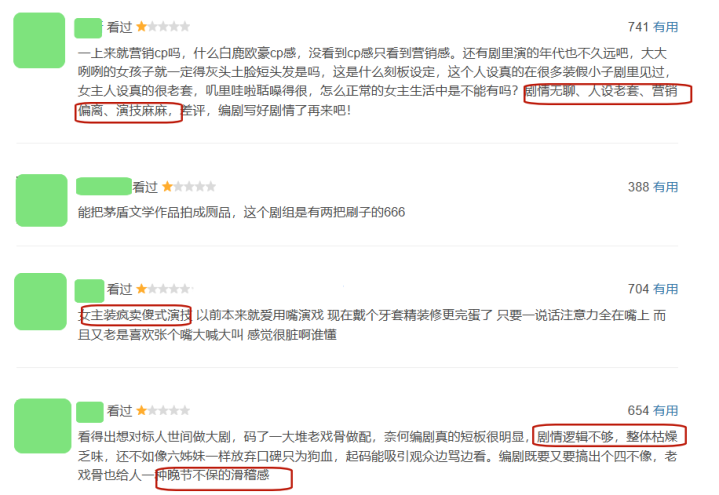Screen dimensions: 719x495
Task: Mark the 741-vote review as 有用
Action: (665, 27)
